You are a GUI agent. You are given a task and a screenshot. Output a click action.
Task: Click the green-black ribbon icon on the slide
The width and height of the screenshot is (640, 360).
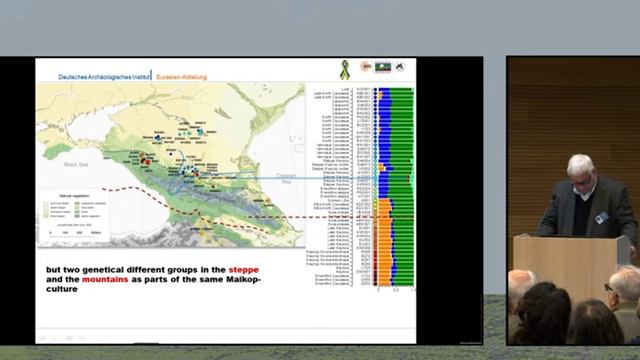click(x=345, y=69)
